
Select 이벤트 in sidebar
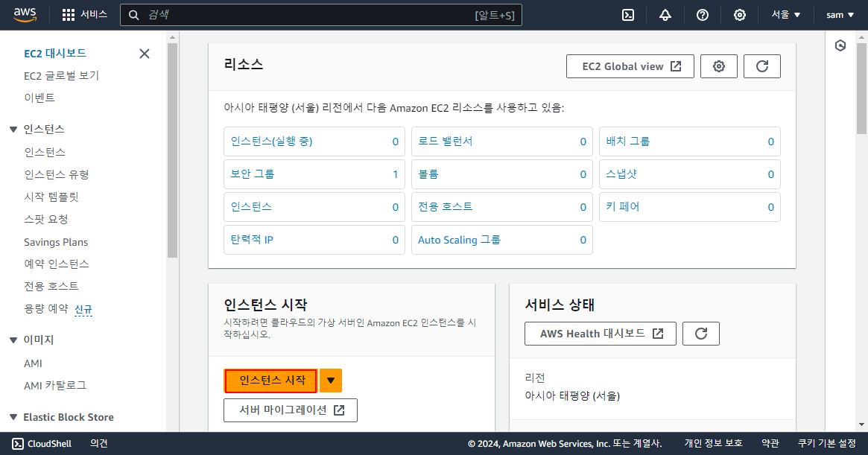point(39,98)
